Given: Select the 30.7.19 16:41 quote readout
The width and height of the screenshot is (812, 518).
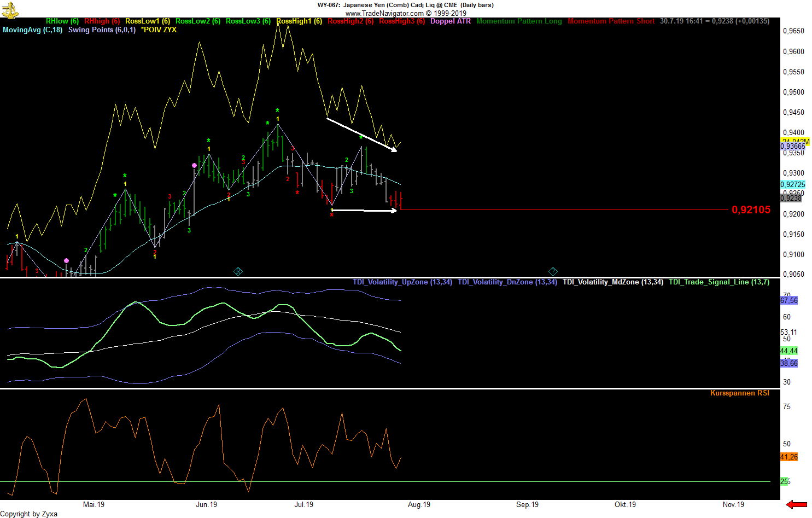Looking at the screenshot, I should 715,21.
